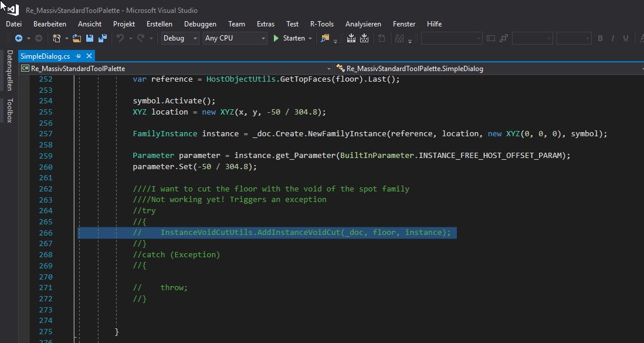Screen dimensions: 644x343
Task: Click the Save icon in the toolbar
Action: pyautogui.click(x=89, y=38)
